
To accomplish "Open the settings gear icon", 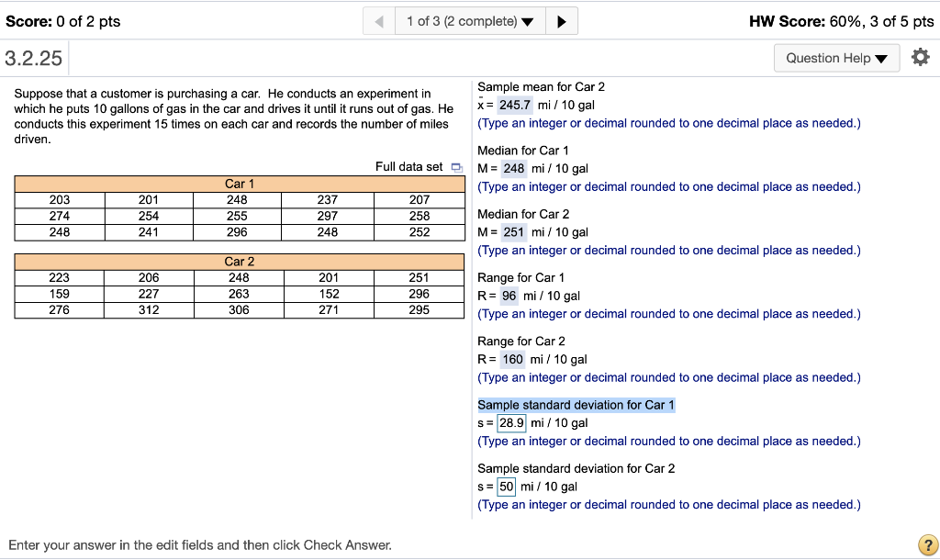I will coord(920,58).
